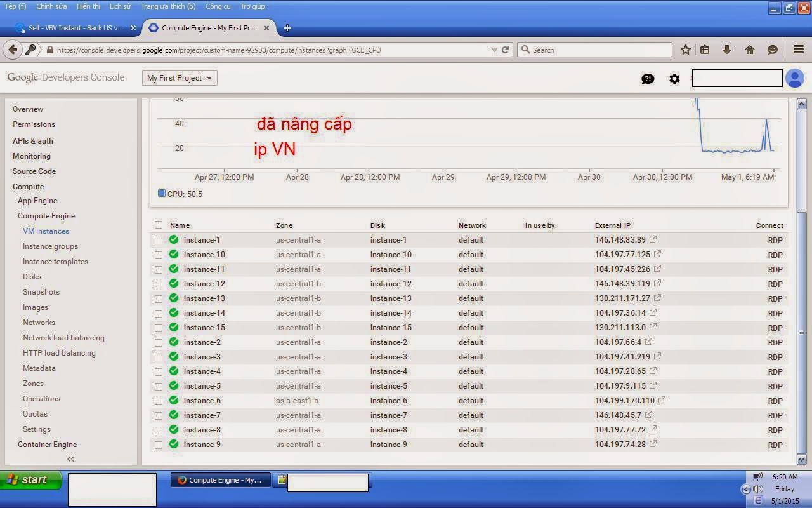The height and width of the screenshot is (508, 812).
Task: Open the Lịch sử (History) menu
Action: pos(120,6)
